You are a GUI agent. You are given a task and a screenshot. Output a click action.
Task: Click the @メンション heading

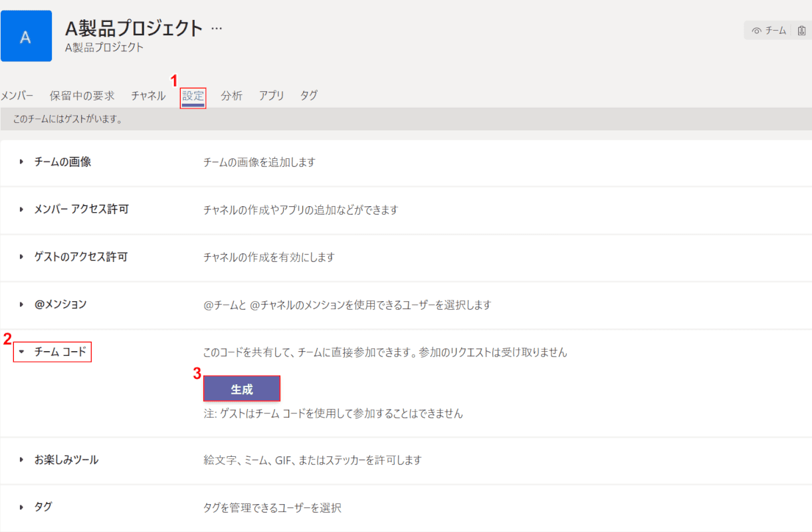pyautogui.click(x=60, y=305)
